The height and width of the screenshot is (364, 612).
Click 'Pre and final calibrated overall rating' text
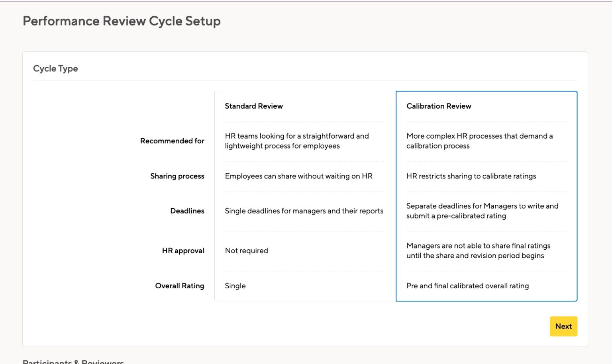(467, 286)
